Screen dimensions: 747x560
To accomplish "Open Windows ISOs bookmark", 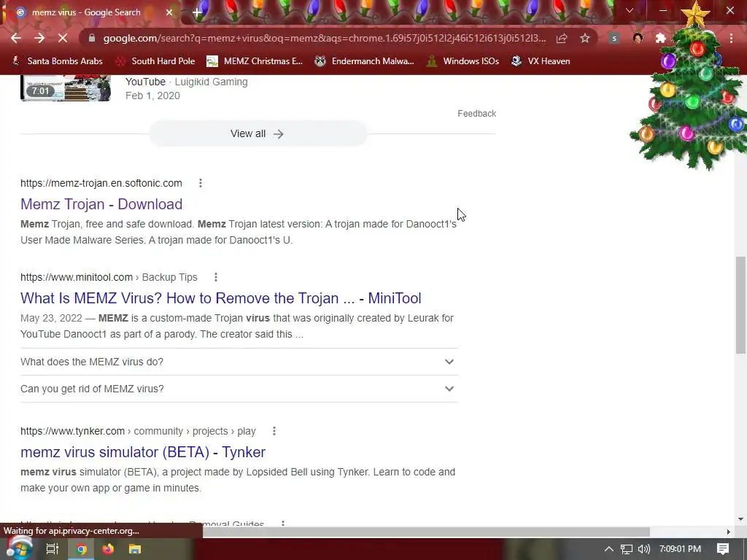I will click(x=463, y=61).
